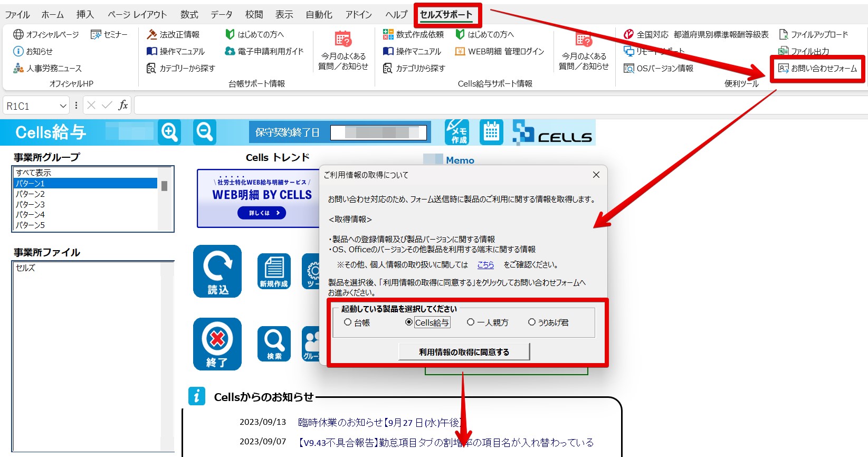Viewport: 868px width, 457px height.
Task: Select パターン3 in 事業所グループ list
Action: (x=85, y=204)
